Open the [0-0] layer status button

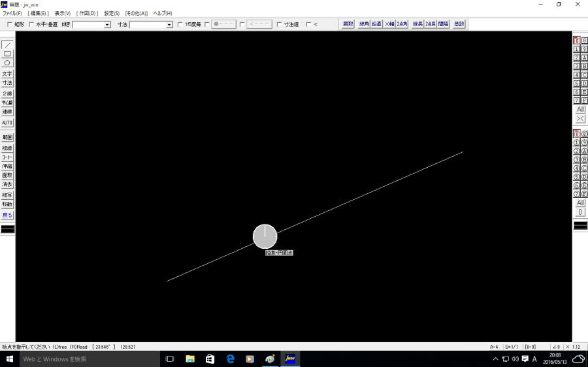pyautogui.click(x=531, y=347)
